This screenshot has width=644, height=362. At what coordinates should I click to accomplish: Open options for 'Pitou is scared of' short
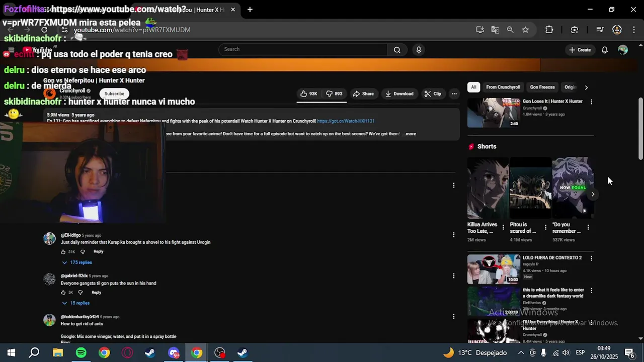click(545, 228)
